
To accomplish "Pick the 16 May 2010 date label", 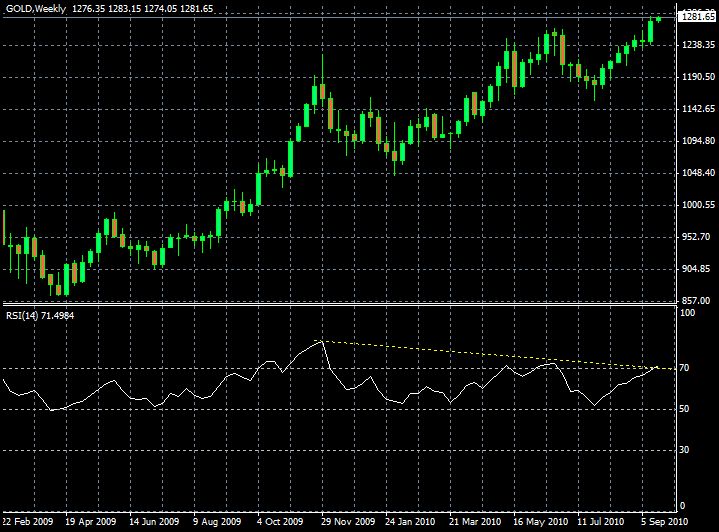I will 537,522.
